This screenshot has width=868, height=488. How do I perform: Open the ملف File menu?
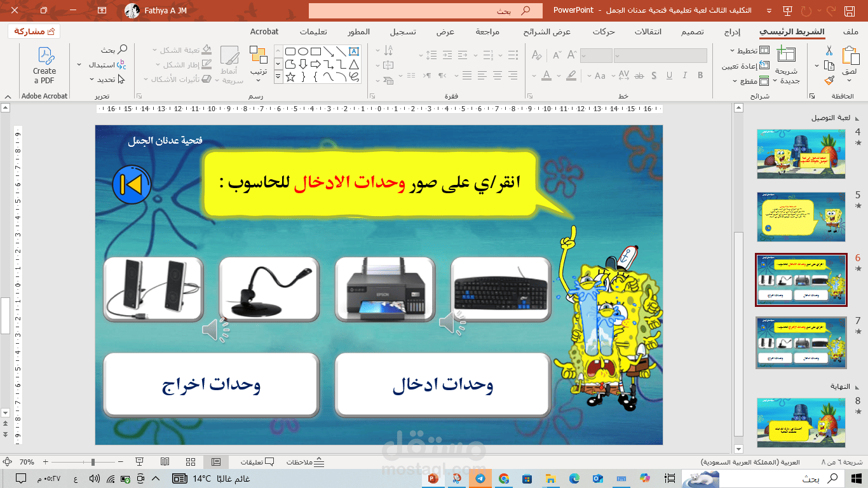pyautogui.click(x=851, y=32)
